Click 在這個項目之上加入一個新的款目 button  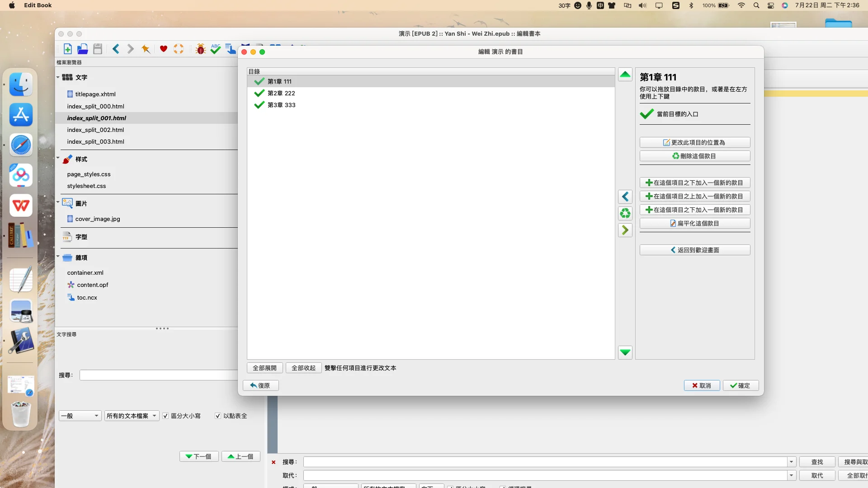coord(695,196)
